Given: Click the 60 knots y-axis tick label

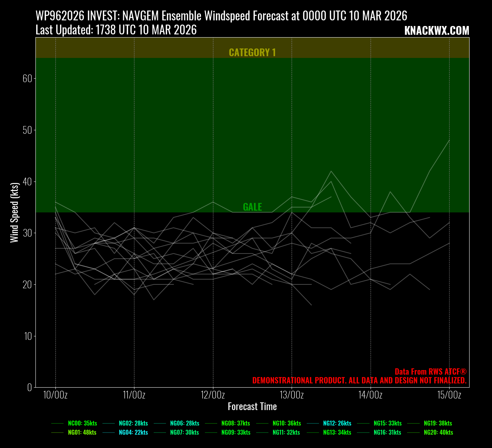Looking at the screenshot, I should [27, 78].
